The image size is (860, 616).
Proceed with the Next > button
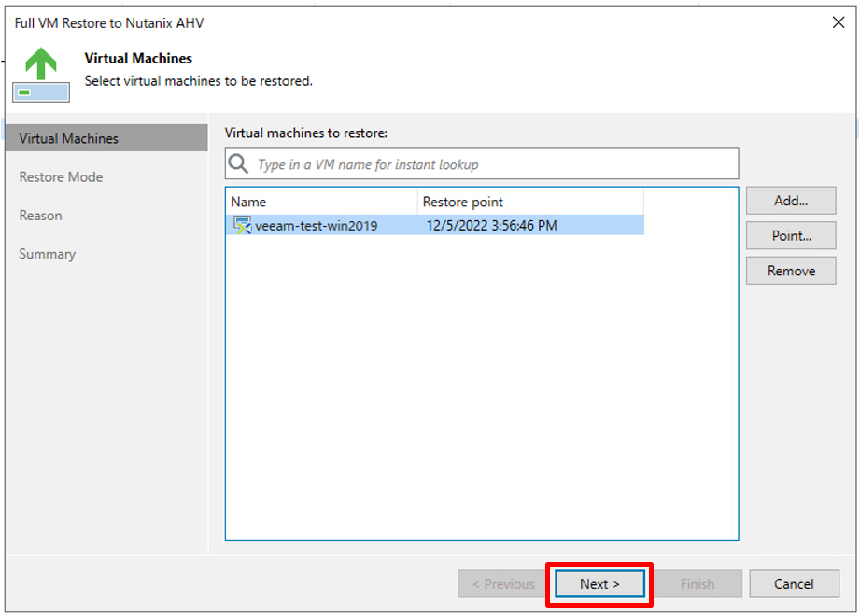[599, 584]
